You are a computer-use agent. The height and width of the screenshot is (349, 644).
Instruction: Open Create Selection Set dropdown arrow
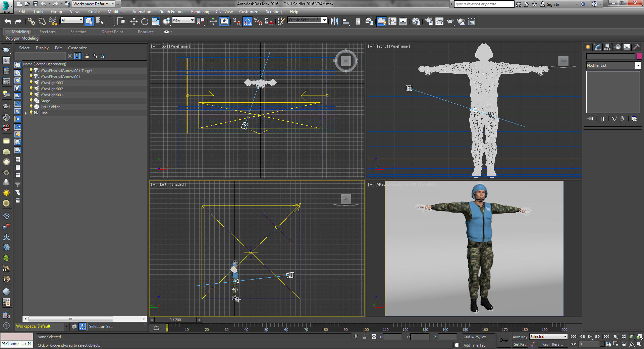(x=324, y=20)
